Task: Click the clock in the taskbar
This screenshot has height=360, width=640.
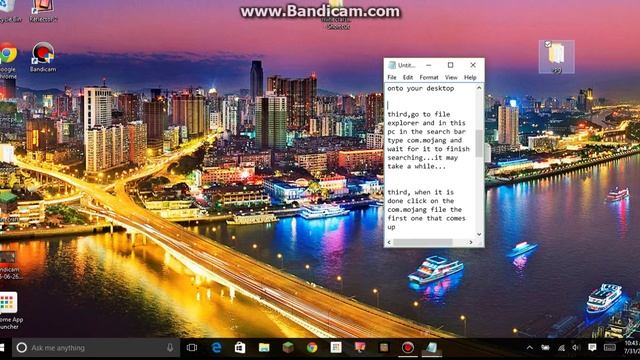Action: 632,348
